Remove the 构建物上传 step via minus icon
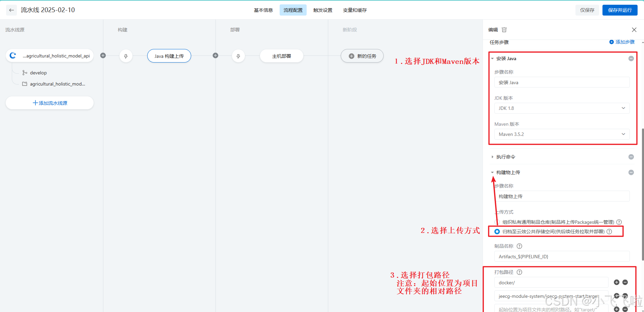This screenshot has height=312, width=644. tap(631, 172)
